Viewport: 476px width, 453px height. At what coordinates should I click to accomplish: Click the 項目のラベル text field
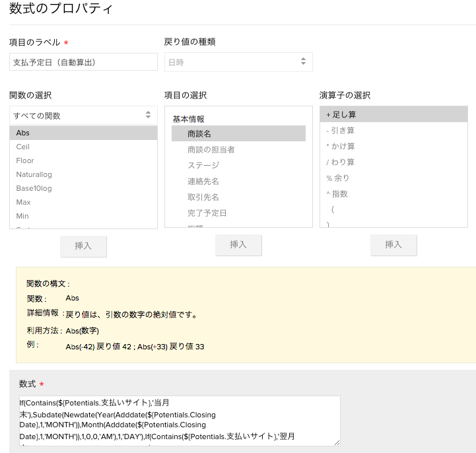83,61
